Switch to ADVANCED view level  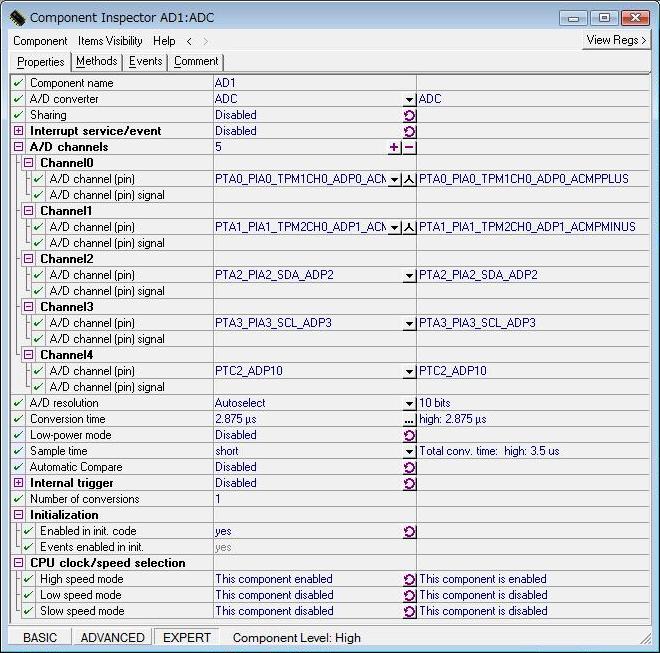112,637
